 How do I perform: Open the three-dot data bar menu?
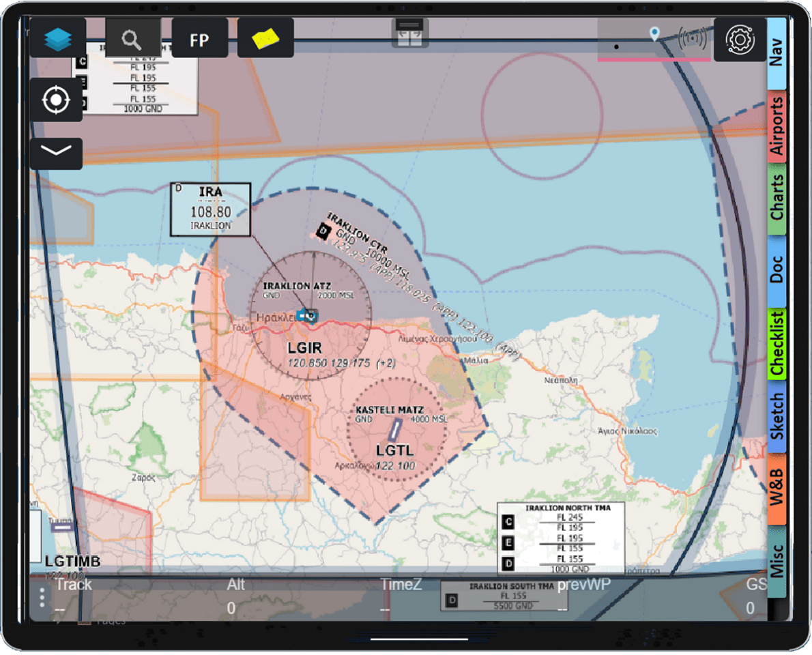pos(42,598)
